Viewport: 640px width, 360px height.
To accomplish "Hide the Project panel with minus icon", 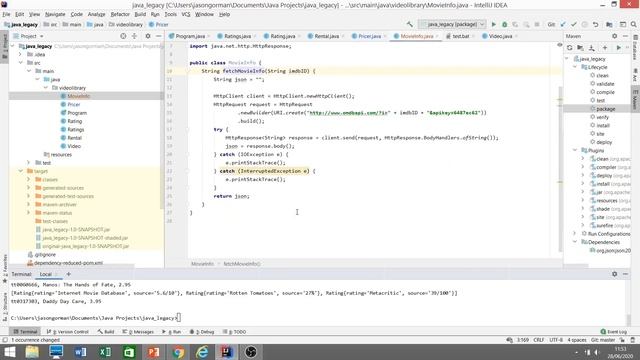I will click(x=158, y=36).
